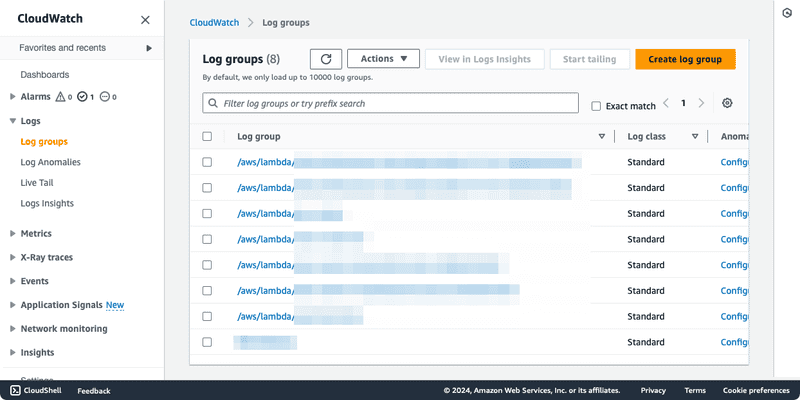Screen dimensions: 800x400
Task: Open the table preferences gear
Action: 727,103
